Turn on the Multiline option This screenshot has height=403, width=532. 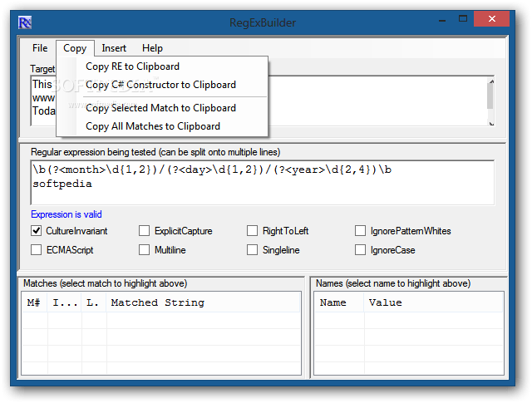[x=145, y=249]
